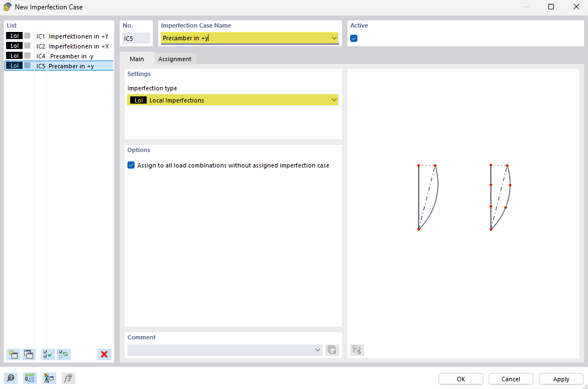The width and height of the screenshot is (588, 389).
Task: Toggle Assign to all load combinations checkbox
Action: (131, 165)
